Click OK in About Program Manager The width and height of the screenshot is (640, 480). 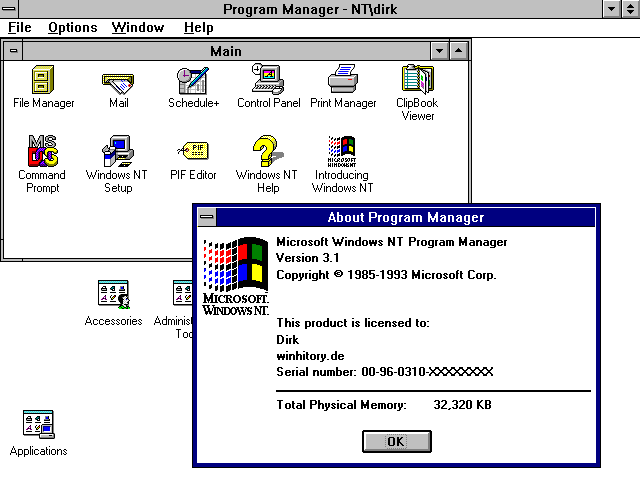[397, 442]
